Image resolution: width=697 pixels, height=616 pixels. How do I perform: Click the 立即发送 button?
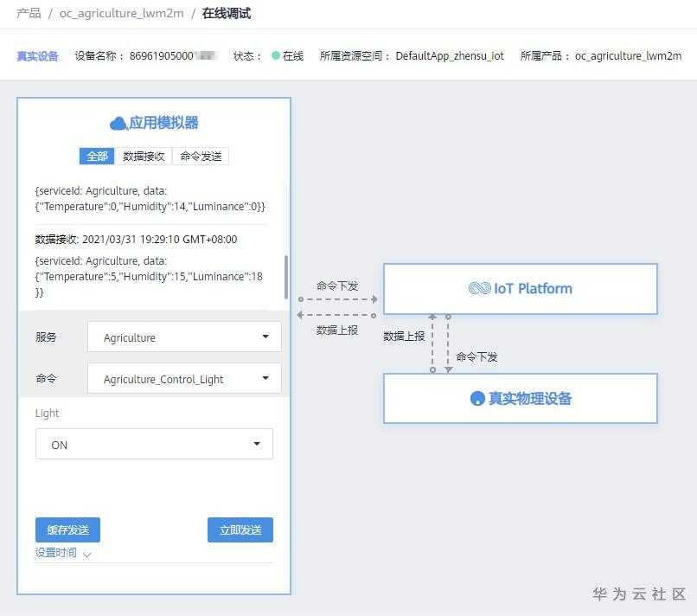pos(240,529)
